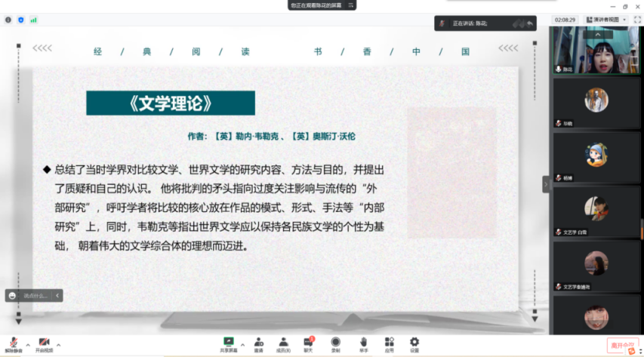Click the 共享屏幕 share screen icon
Screen dimensions: 644x357
tap(228, 344)
